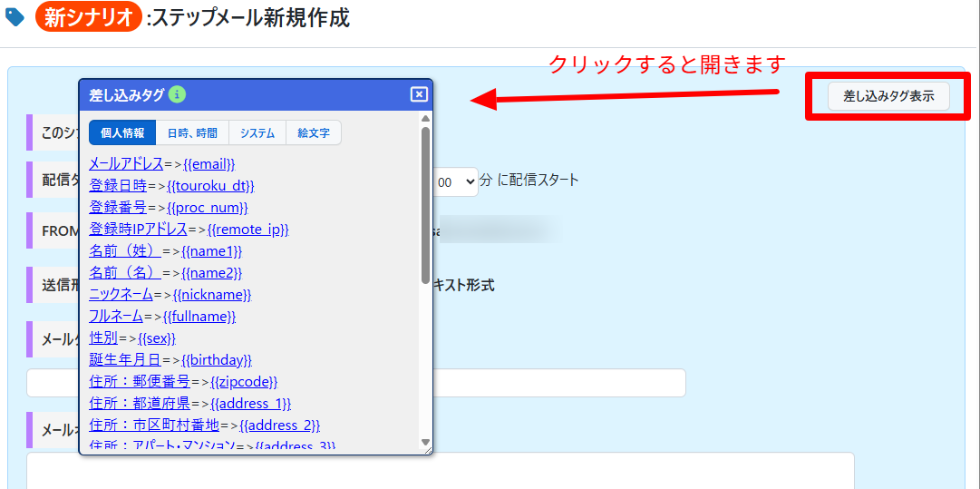Viewport: 980px width, 489px height.
Task: Click the blue tag icon in page header
Action: (15, 17)
